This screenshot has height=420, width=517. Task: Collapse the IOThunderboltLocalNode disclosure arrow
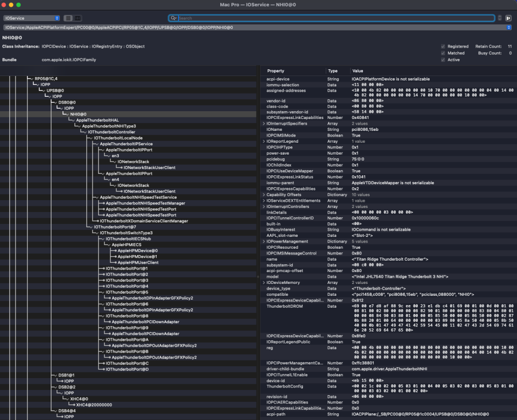[91, 138]
